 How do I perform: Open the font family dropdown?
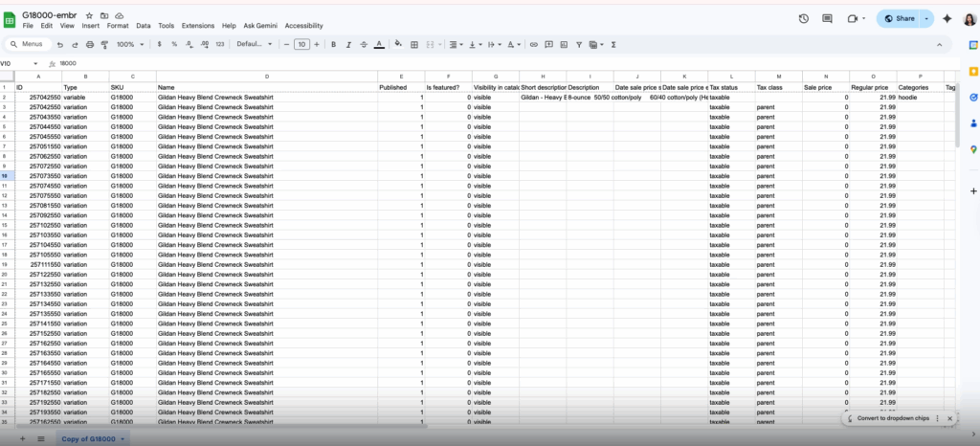[255, 44]
